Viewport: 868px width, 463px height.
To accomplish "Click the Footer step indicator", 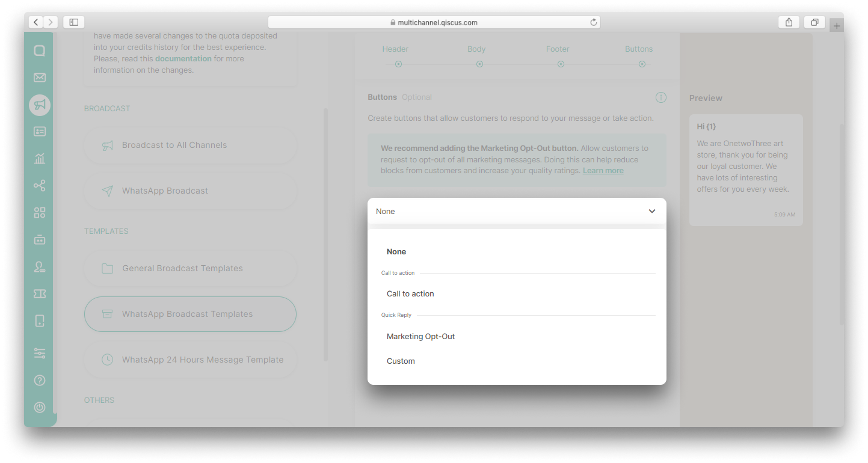I will [x=561, y=64].
